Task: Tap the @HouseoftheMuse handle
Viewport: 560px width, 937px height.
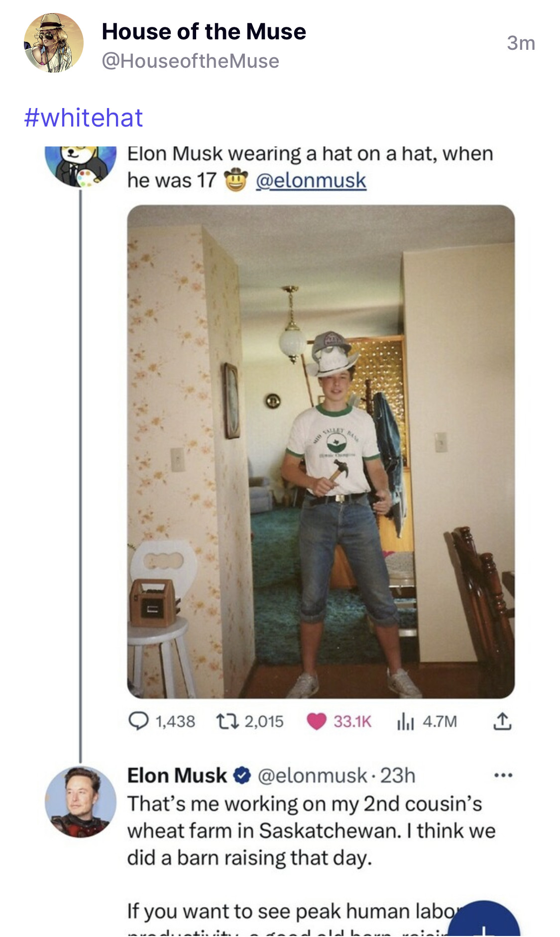Action: pos(191,61)
